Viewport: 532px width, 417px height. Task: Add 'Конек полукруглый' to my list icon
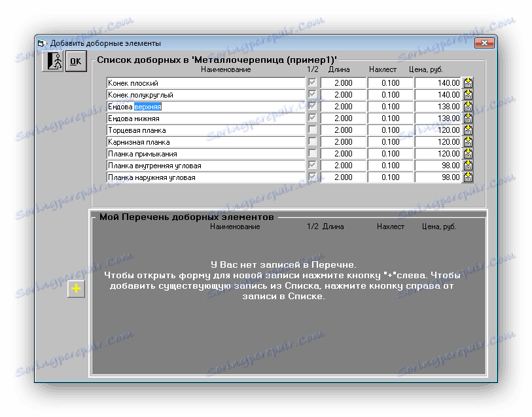pyautogui.click(x=469, y=95)
